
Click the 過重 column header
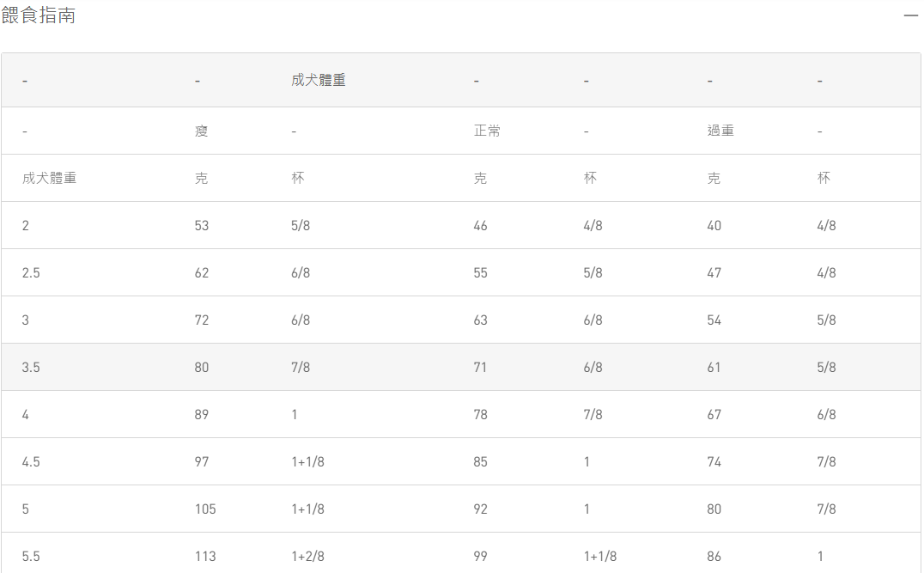point(720,131)
